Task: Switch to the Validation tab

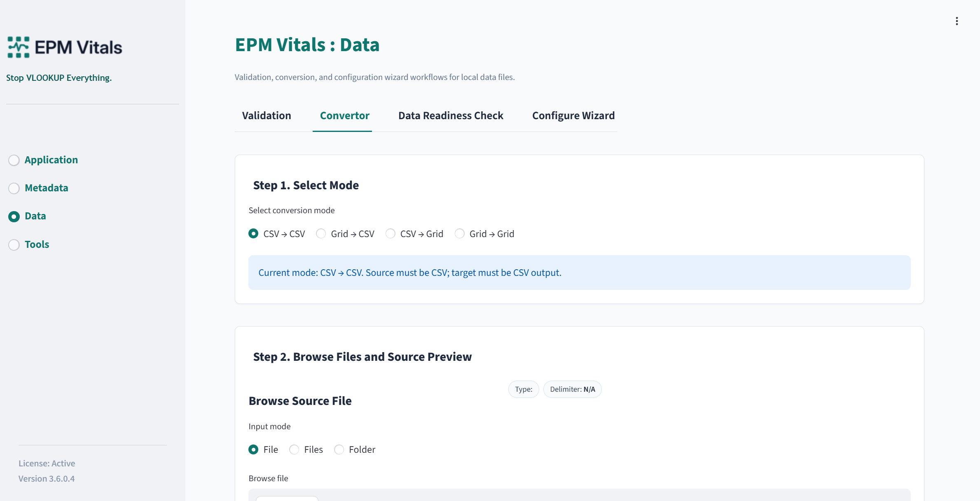Action: [x=267, y=115]
